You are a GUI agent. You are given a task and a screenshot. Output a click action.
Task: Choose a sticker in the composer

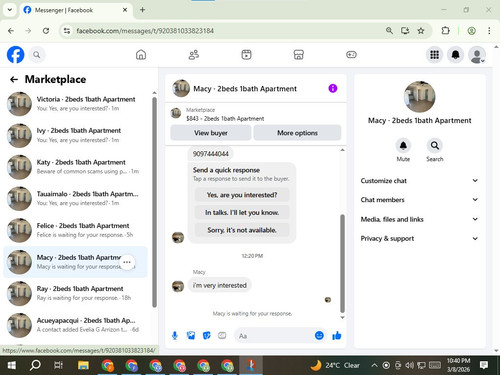click(x=207, y=336)
